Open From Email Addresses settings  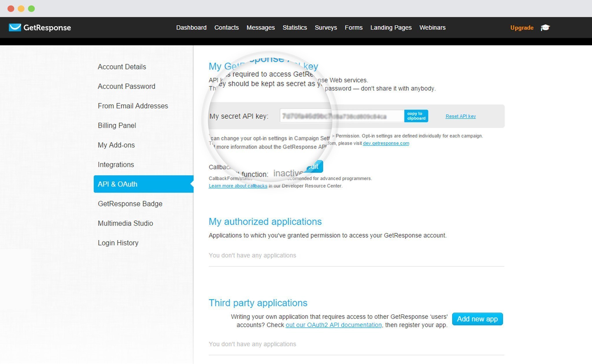133,106
